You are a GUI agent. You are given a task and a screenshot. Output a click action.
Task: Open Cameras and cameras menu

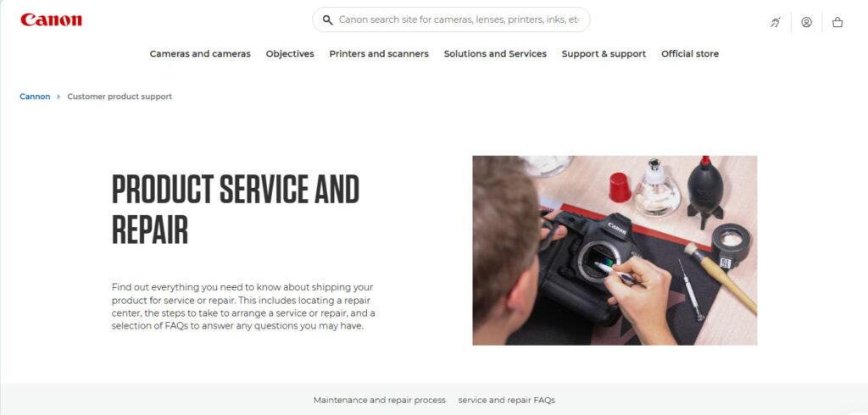point(200,53)
